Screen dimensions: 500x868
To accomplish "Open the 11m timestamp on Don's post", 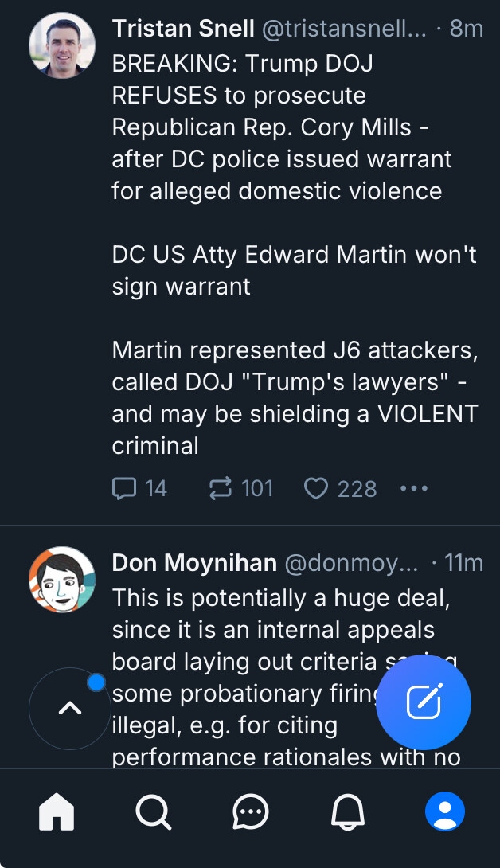I will point(463,563).
